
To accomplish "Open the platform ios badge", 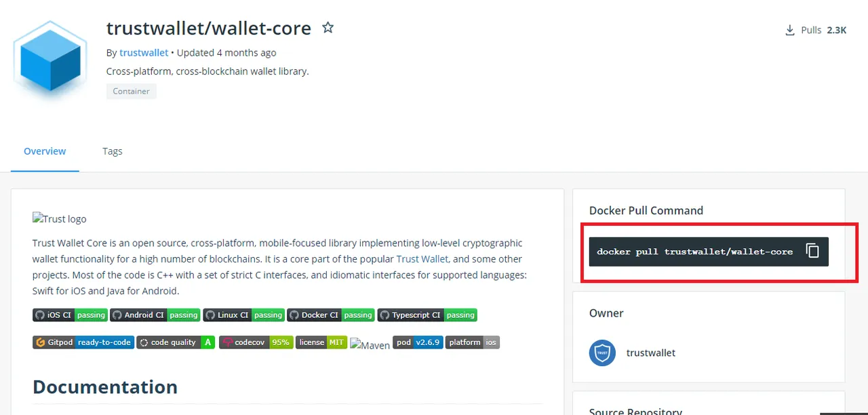I will 473,342.
